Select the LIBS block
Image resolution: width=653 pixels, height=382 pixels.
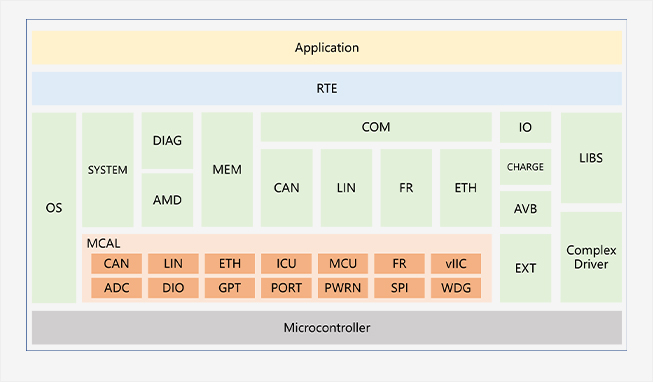coord(591,157)
